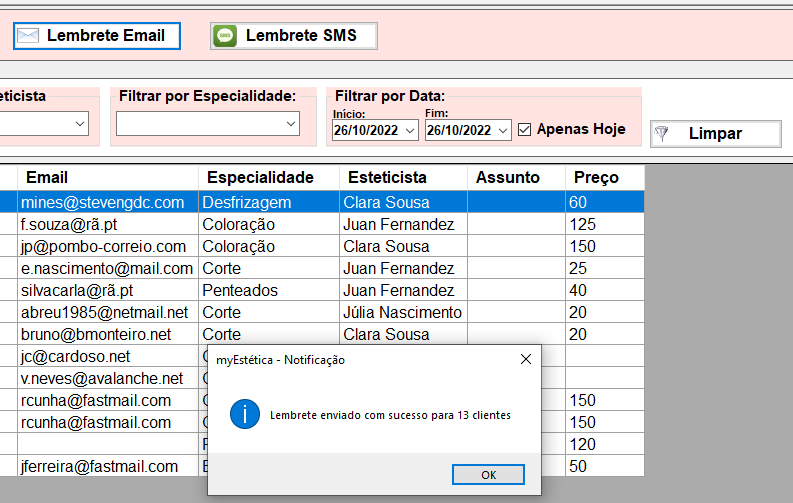The width and height of the screenshot is (793, 503).
Task: Expand the Filtrar por Especialidade dropdown
Action: pyautogui.click(x=290, y=123)
